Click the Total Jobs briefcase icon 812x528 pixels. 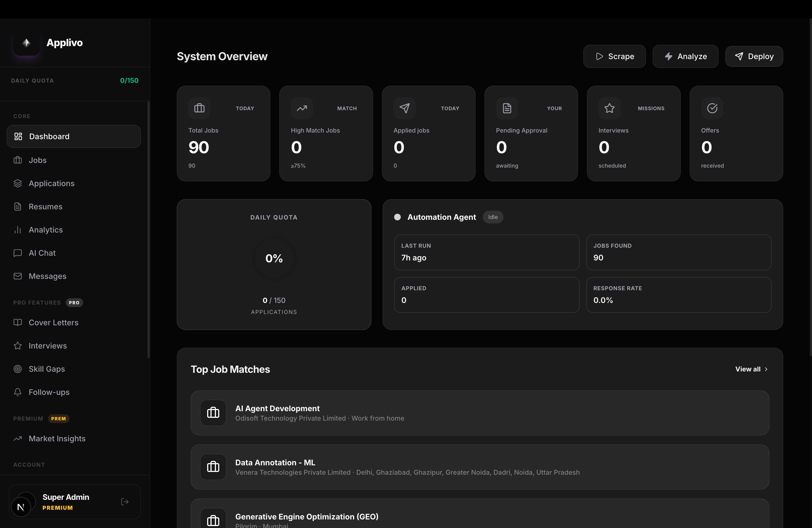click(199, 108)
